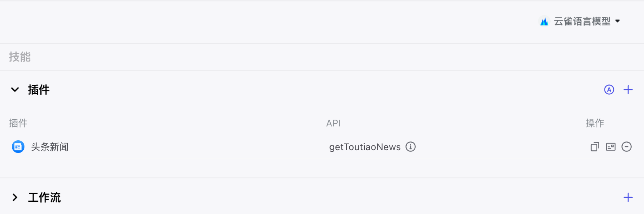Add a plugin with the plus icon
The width and height of the screenshot is (644, 214).
(x=628, y=90)
